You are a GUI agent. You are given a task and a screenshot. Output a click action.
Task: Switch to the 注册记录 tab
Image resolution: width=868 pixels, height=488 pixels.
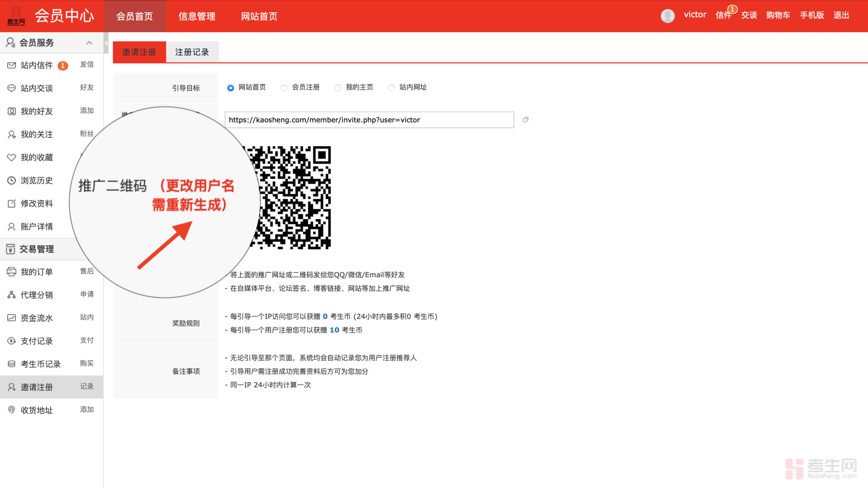pos(192,52)
